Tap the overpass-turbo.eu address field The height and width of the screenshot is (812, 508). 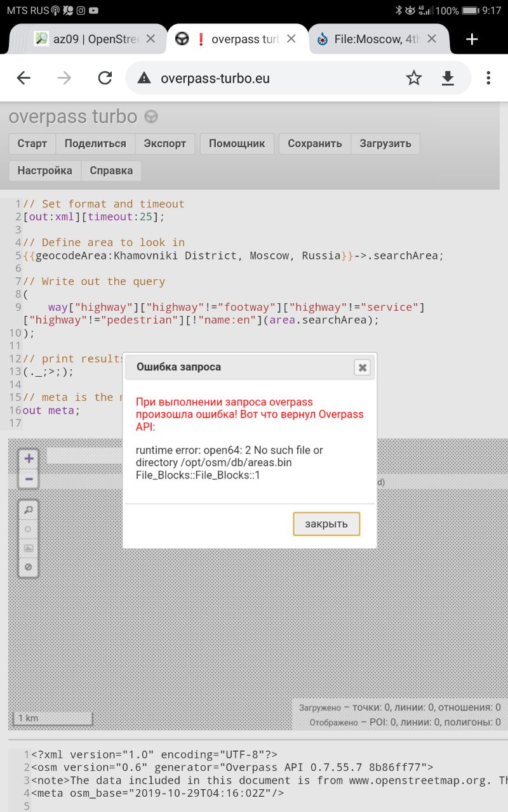coord(215,78)
